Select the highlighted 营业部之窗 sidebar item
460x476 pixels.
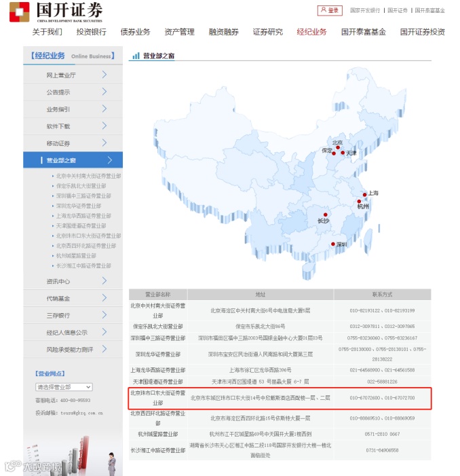pos(73,160)
